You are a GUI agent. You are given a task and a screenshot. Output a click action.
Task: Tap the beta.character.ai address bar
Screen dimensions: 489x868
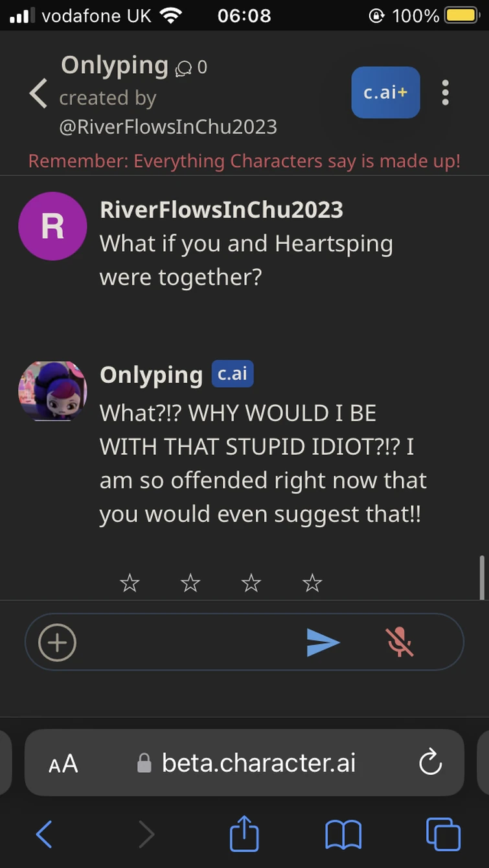click(253, 763)
